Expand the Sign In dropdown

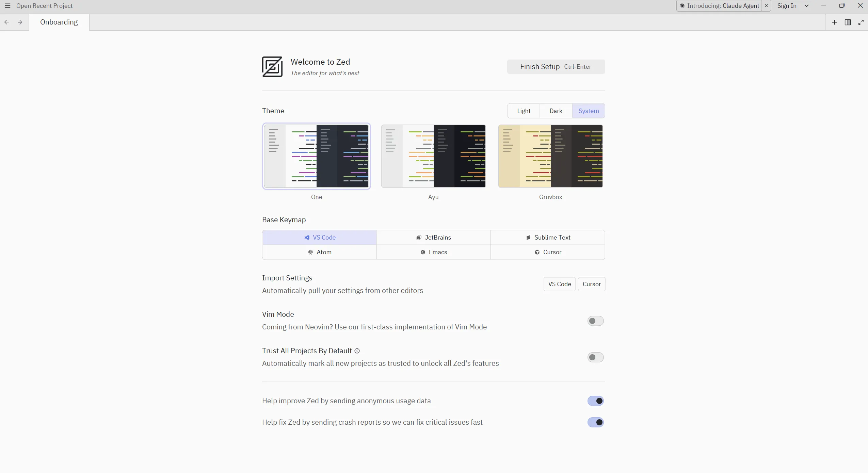pos(806,5)
